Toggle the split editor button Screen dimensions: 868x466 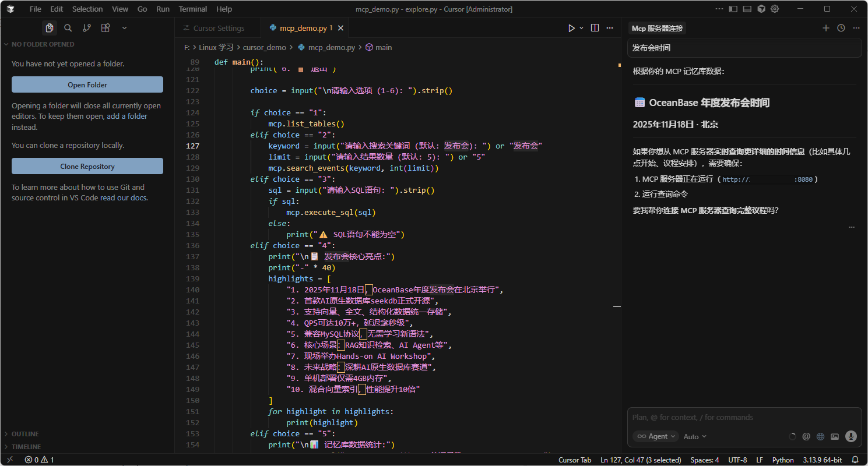point(595,28)
